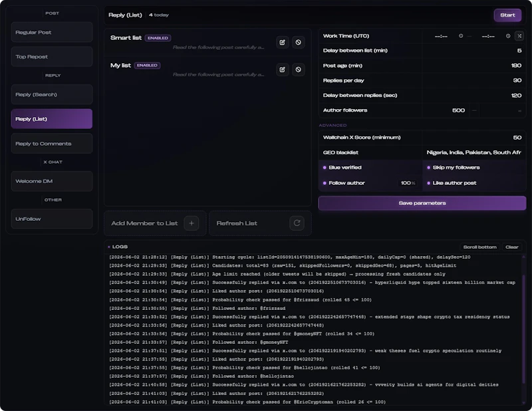Edit Follow author 100% probability field
The height and width of the screenshot is (411, 532).
tap(408, 183)
